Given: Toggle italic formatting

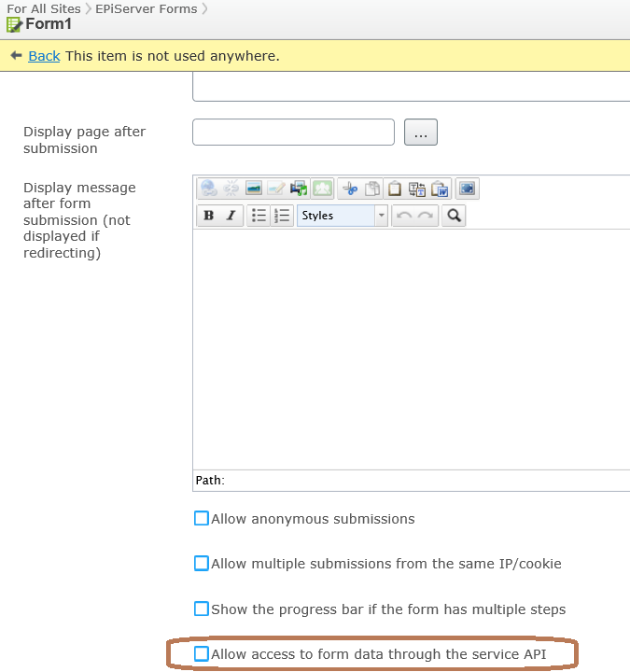Looking at the screenshot, I should coord(231,216).
